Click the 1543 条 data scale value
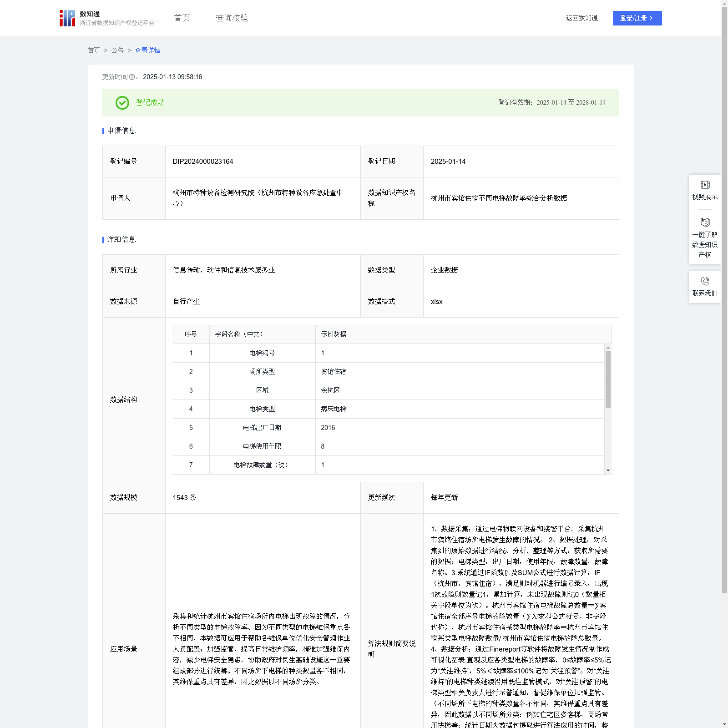 click(184, 498)
